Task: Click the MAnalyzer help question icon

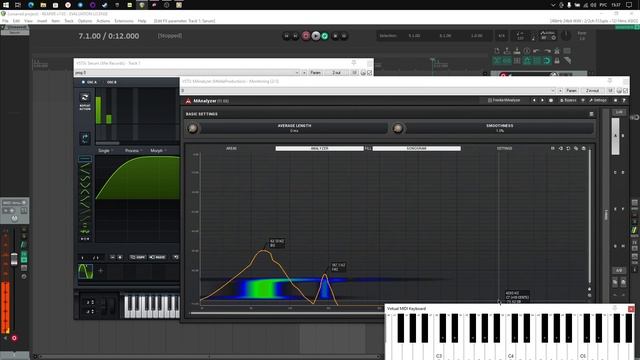Action: [x=624, y=100]
